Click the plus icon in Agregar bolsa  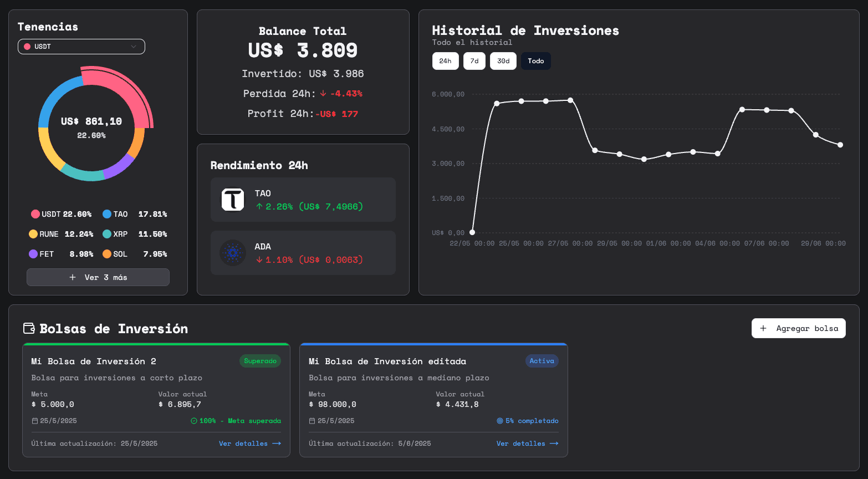point(763,328)
